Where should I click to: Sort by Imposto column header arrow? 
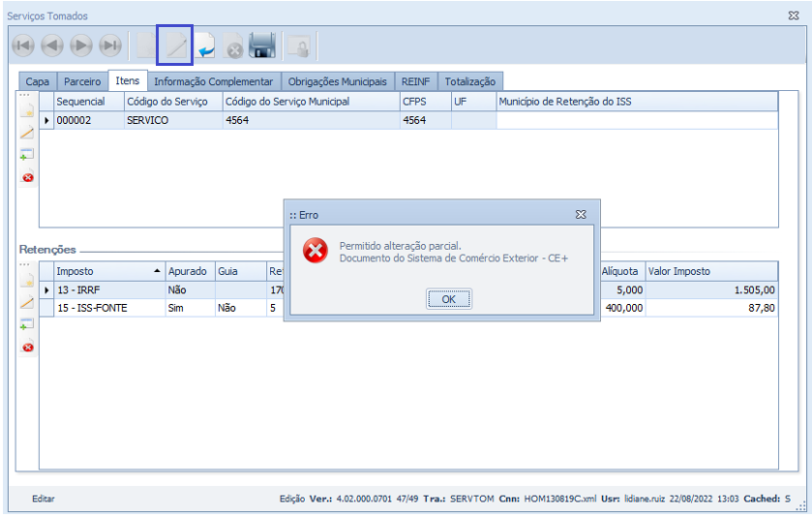point(157,271)
